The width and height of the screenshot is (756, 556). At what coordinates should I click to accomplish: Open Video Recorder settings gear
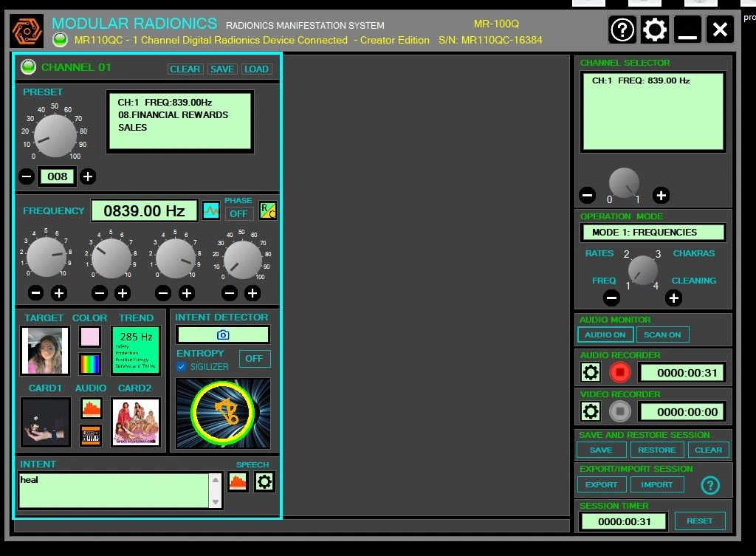(590, 411)
